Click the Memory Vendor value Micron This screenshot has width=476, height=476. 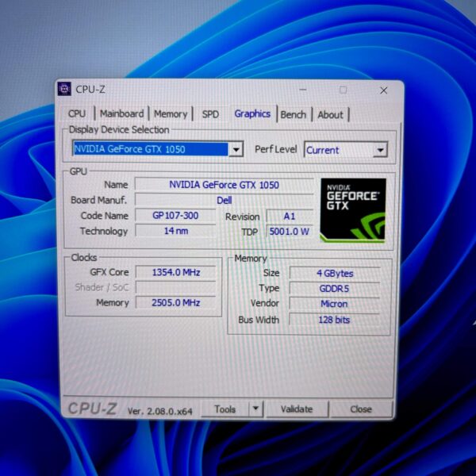tap(334, 304)
